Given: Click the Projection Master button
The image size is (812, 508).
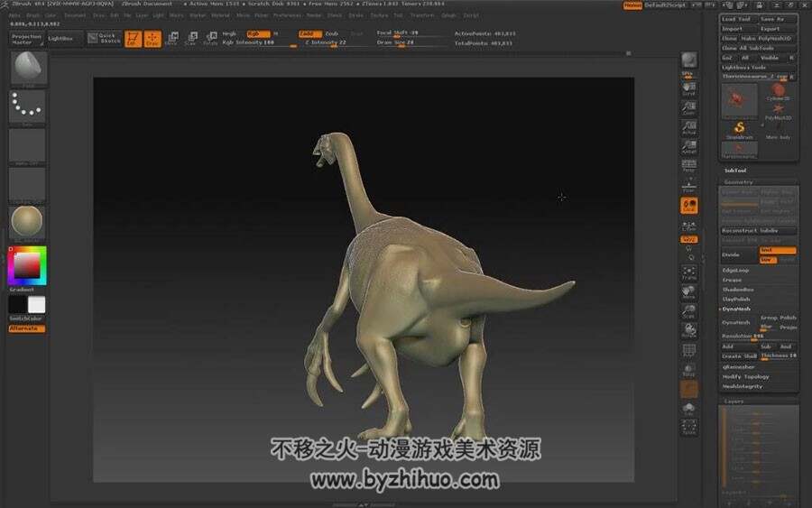Looking at the screenshot, I should click(x=26, y=40).
